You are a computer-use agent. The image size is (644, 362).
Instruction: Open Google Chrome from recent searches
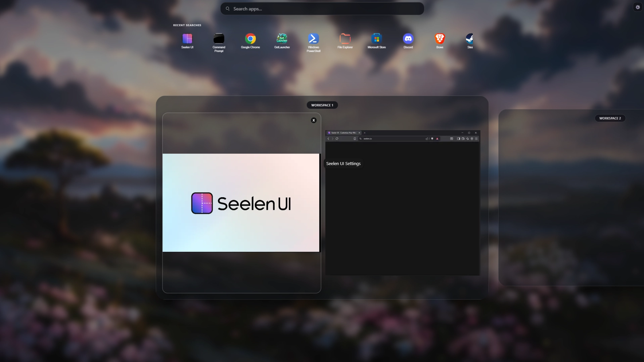tap(250, 41)
